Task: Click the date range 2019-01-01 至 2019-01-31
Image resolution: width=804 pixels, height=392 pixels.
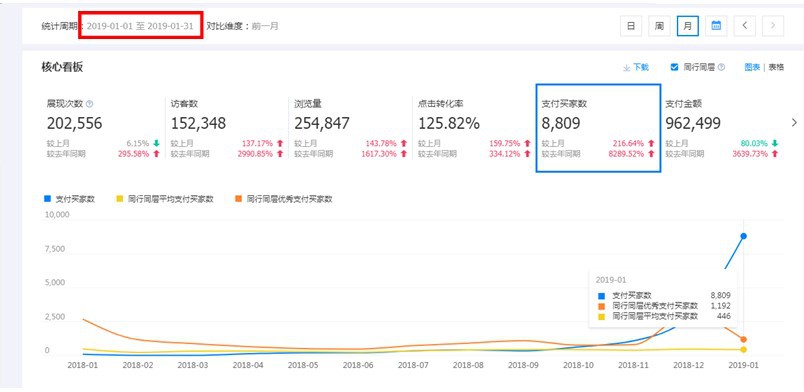Action: (x=140, y=26)
